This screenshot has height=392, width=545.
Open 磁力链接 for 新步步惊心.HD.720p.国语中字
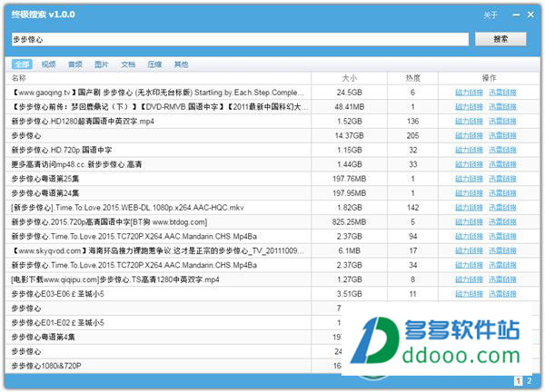pos(470,150)
